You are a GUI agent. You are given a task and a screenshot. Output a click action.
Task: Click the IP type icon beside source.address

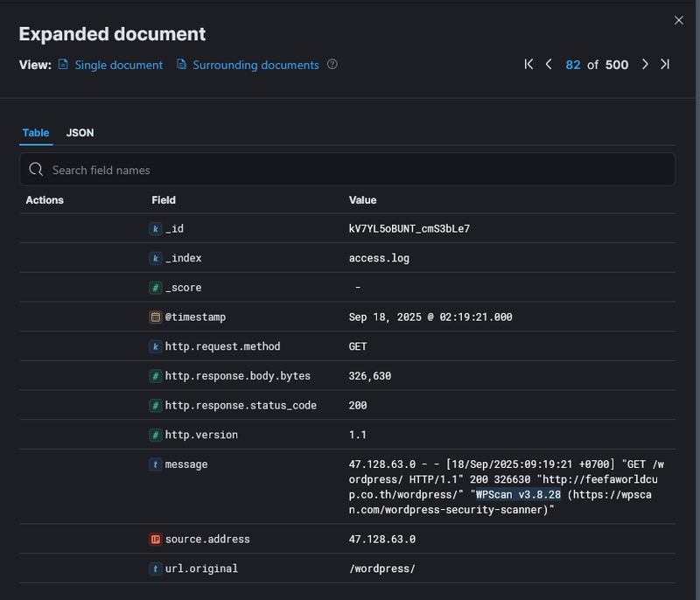[155, 539]
